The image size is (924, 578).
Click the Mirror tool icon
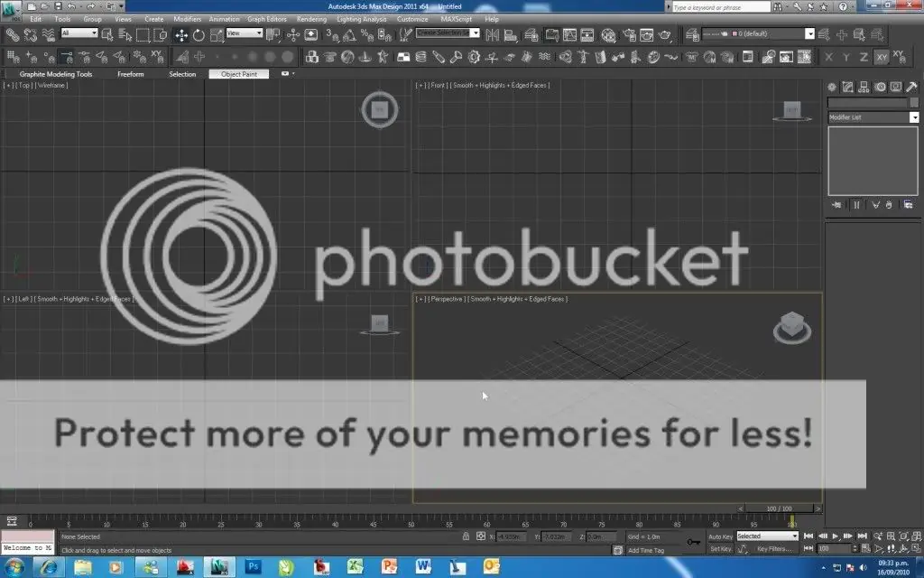pyautogui.click(x=492, y=35)
